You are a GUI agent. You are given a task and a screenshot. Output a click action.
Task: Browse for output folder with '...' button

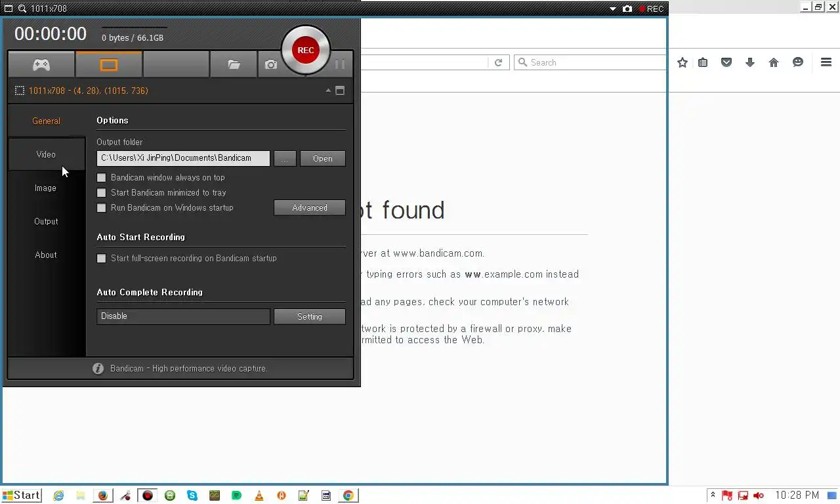point(285,158)
